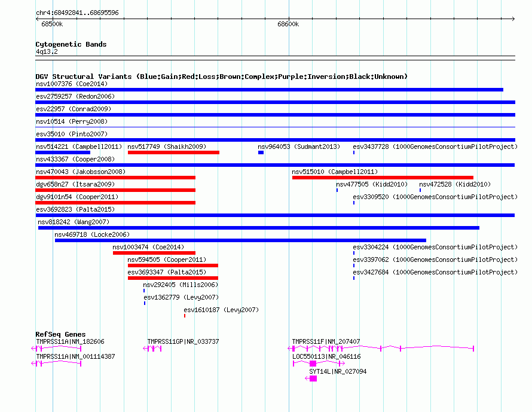
Task: Click the nsv472528 (Kidd2010) label
Action: 455,184
